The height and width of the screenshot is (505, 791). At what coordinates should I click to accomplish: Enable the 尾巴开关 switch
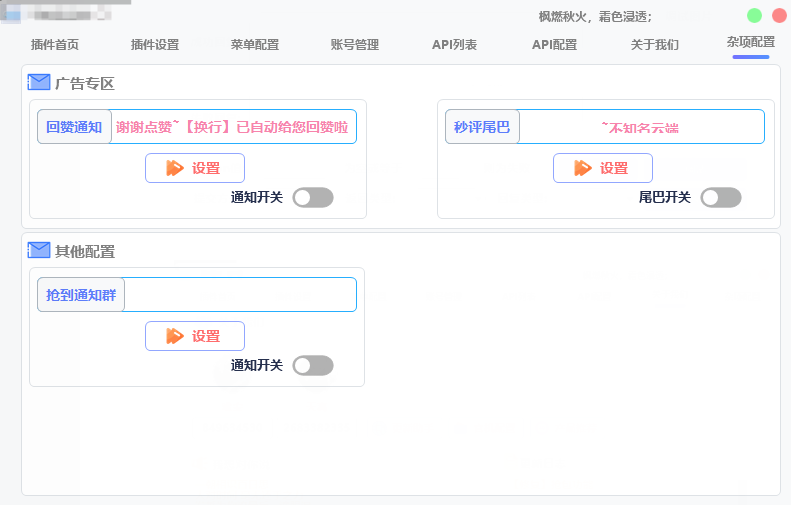(x=721, y=198)
